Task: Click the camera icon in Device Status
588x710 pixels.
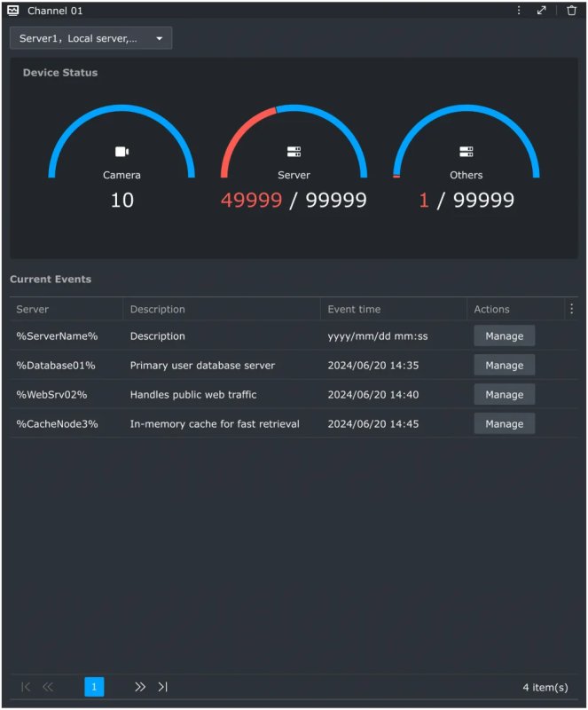Action: coord(122,151)
